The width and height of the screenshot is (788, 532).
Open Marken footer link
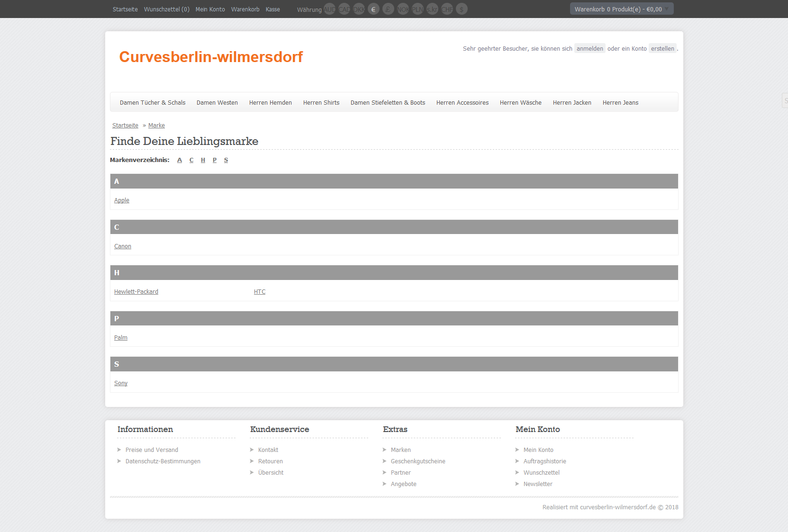tap(401, 450)
